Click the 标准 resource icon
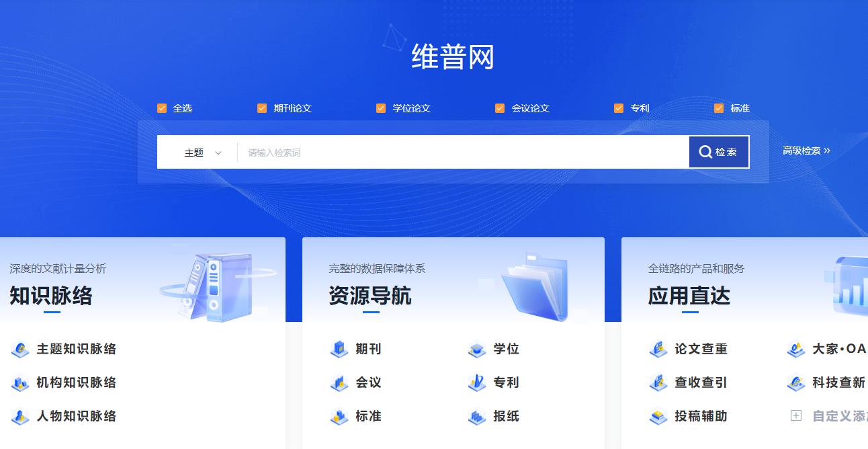The height and width of the screenshot is (449, 868). 339,417
